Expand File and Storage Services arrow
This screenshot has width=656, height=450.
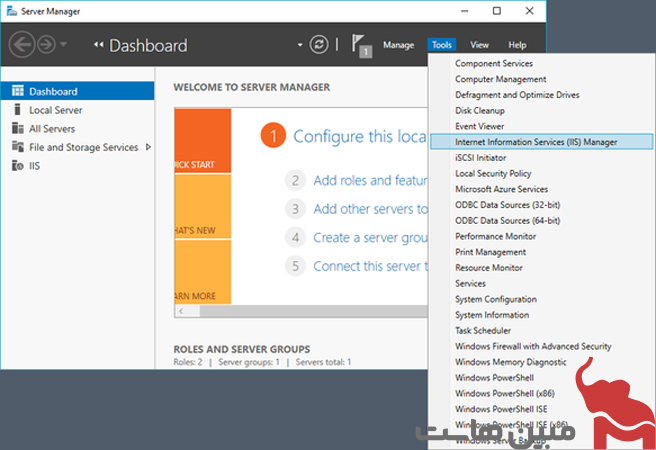(x=148, y=147)
